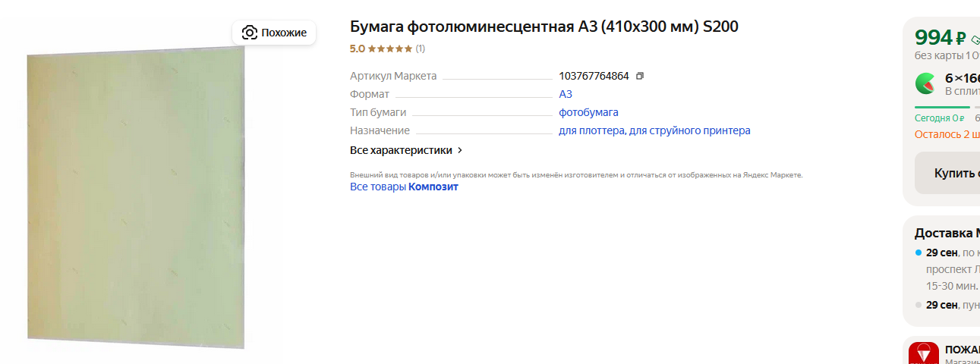Click the green Сплит payment icon
980x364 pixels.
click(x=925, y=83)
